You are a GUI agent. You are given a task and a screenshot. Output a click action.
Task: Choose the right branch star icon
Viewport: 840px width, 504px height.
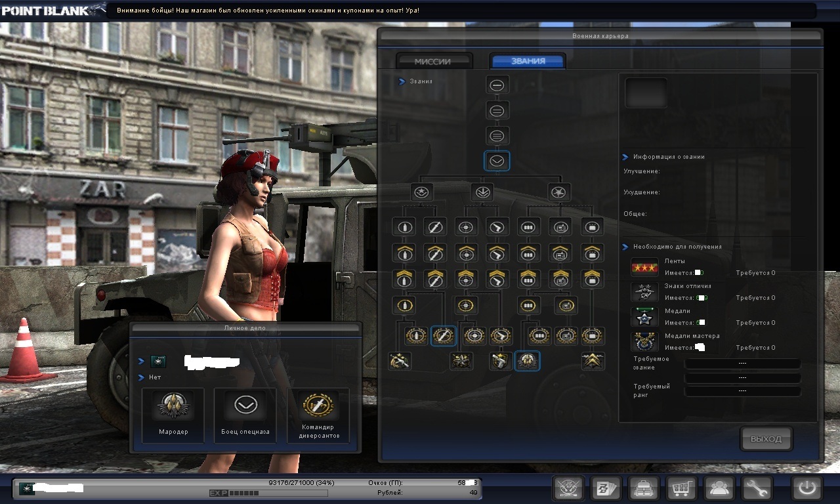point(559,192)
